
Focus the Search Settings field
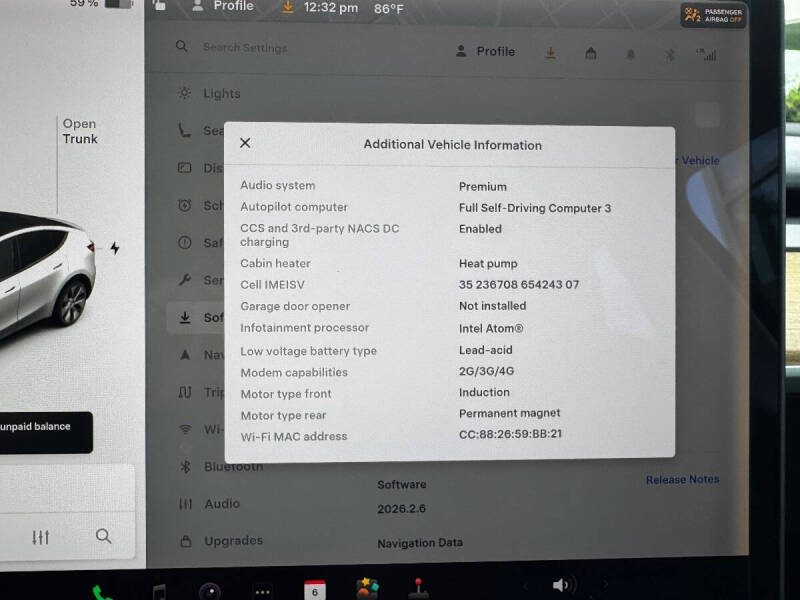pos(245,47)
